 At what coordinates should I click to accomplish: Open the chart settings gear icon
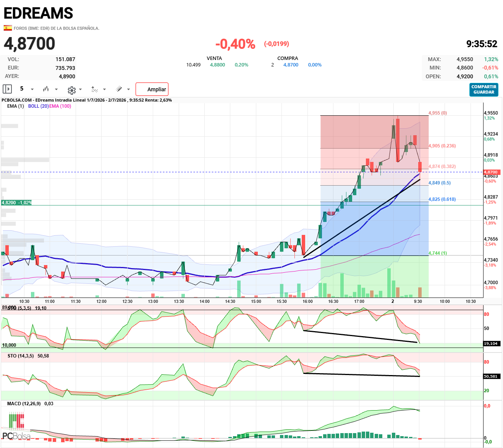click(71, 90)
